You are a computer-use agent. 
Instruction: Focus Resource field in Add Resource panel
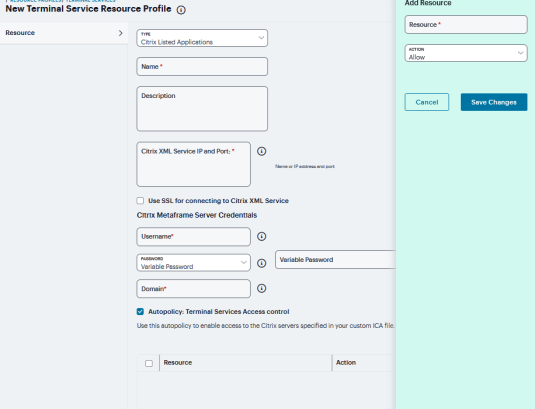pos(466,25)
